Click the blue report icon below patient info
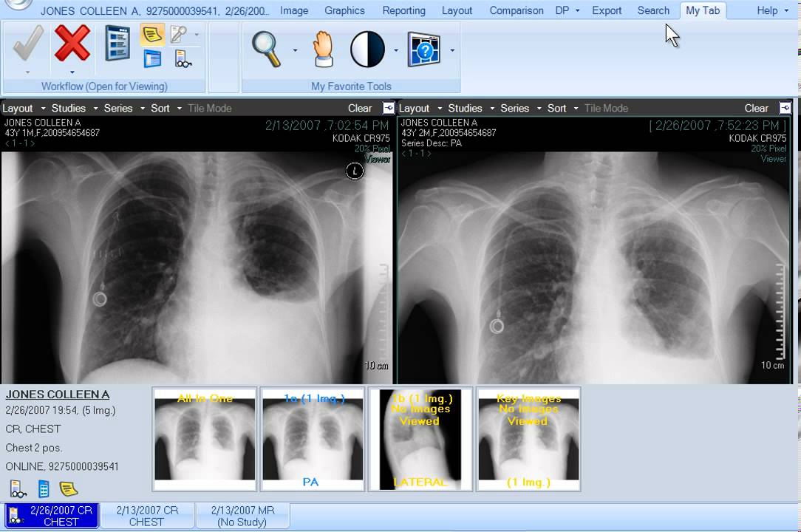Image resolution: width=801 pixels, height=532 pixels. tap(44, 489)
